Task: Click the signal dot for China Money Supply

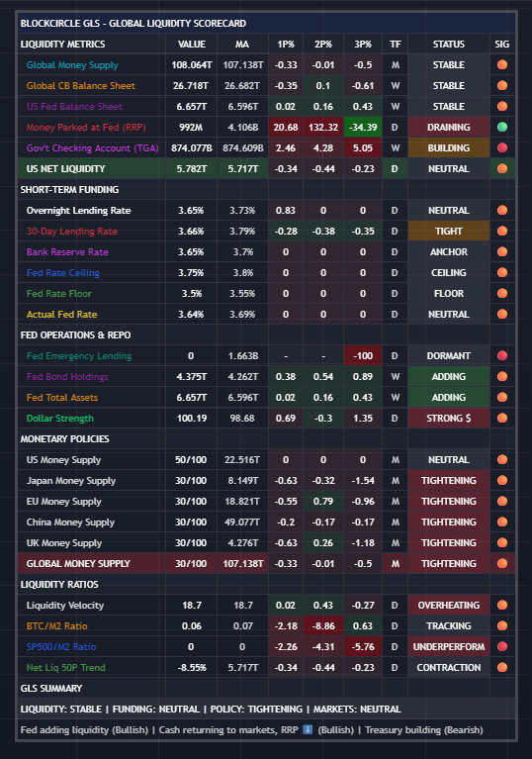Action: coord(502,522)
